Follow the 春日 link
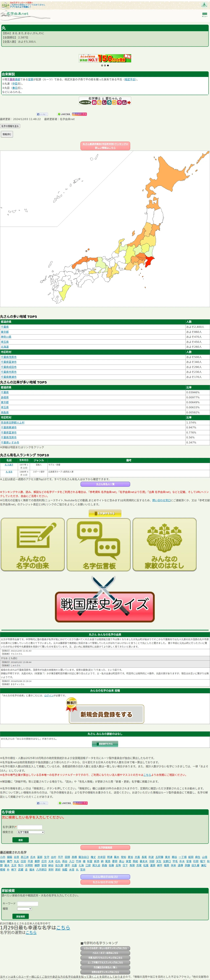The width and height of the screenshot is (210, 980). [x=15, y=88]
